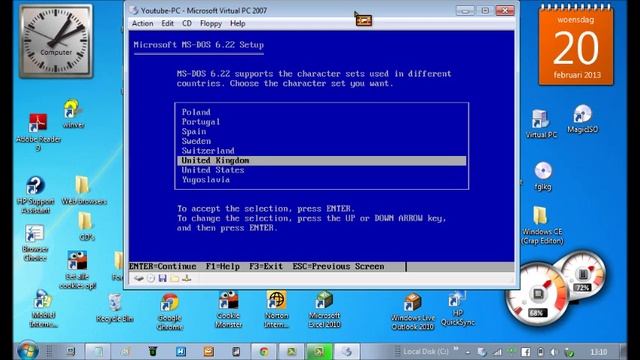640x360 pixels.
Task: Select the Browser Choice desktop icon
Action: pyautogui.click(x=35, y=243)
